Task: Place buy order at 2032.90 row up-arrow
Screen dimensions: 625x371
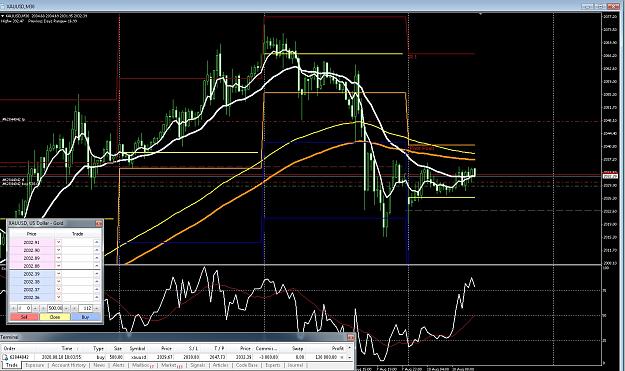Action: (97, 250)
